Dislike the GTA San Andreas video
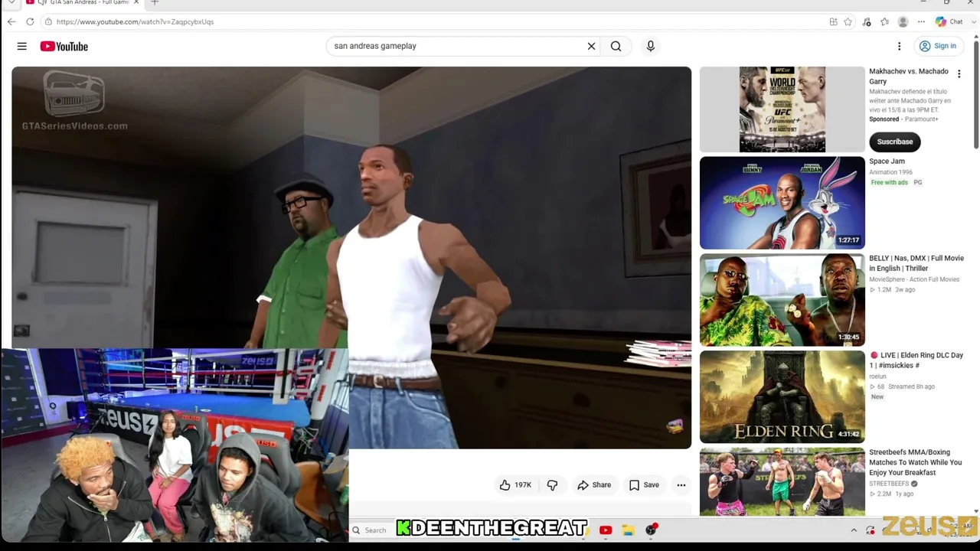The image size is (980, 551). click(x=552, y=485)
